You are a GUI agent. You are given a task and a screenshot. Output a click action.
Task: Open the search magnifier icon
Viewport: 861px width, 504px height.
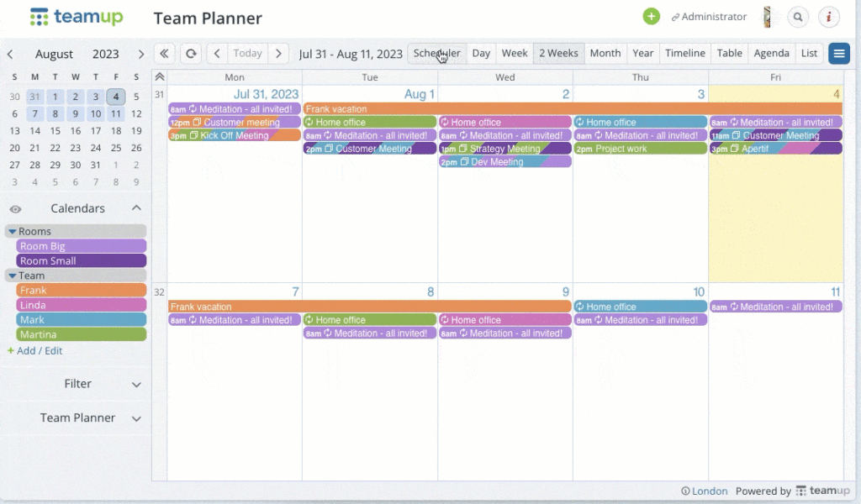798,17
